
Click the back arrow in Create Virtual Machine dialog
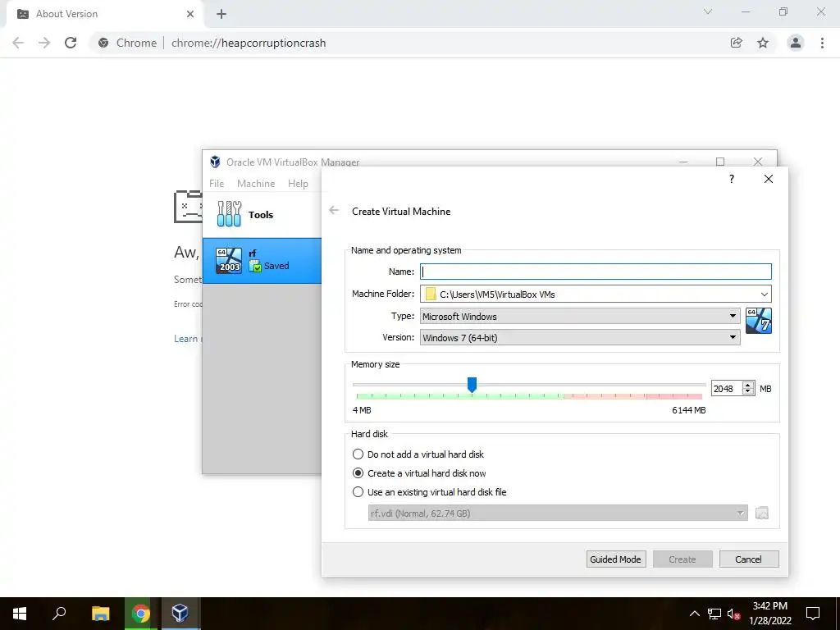pyautogui.click(x=334, y=211)
